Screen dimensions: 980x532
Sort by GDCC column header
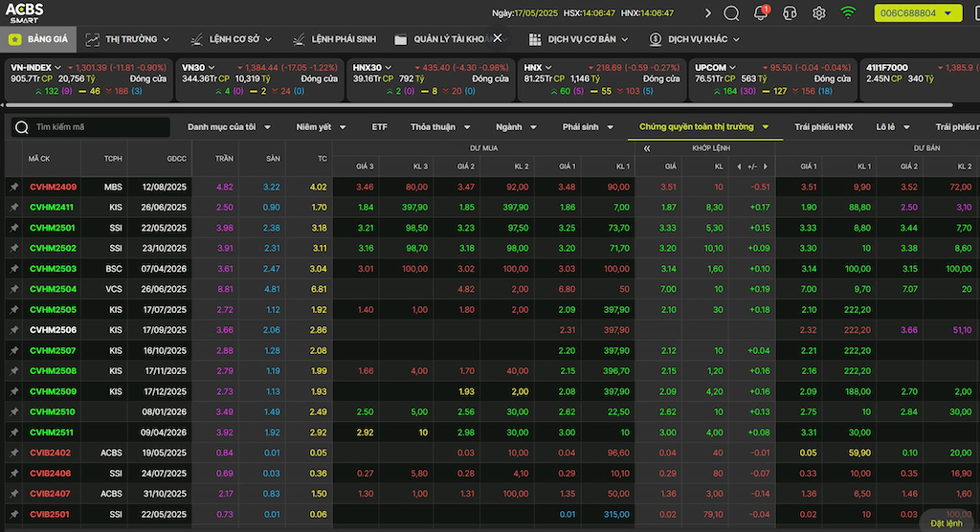[x=176, y=159]
